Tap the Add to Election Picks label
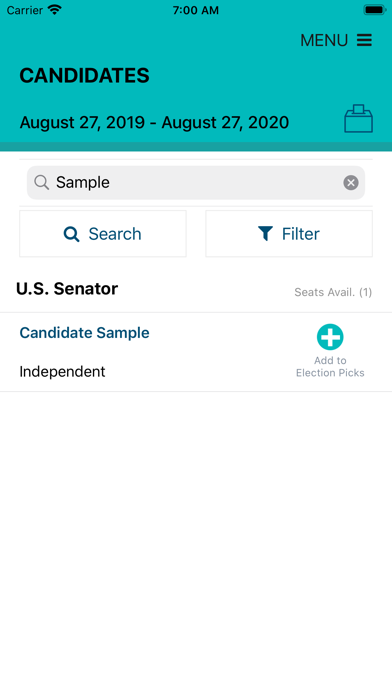This screenshot has height=696, width=392. click(330, 367)
